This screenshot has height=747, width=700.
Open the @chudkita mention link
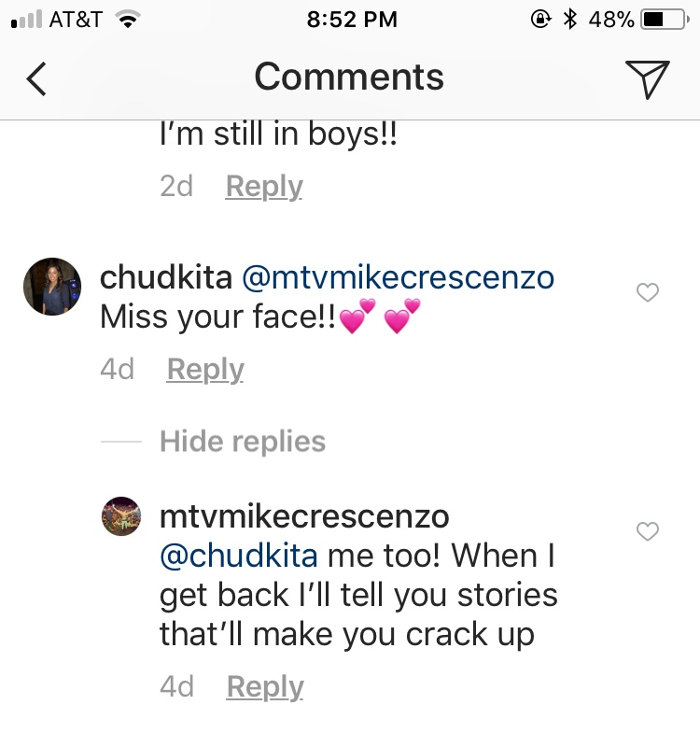(239, 556)
